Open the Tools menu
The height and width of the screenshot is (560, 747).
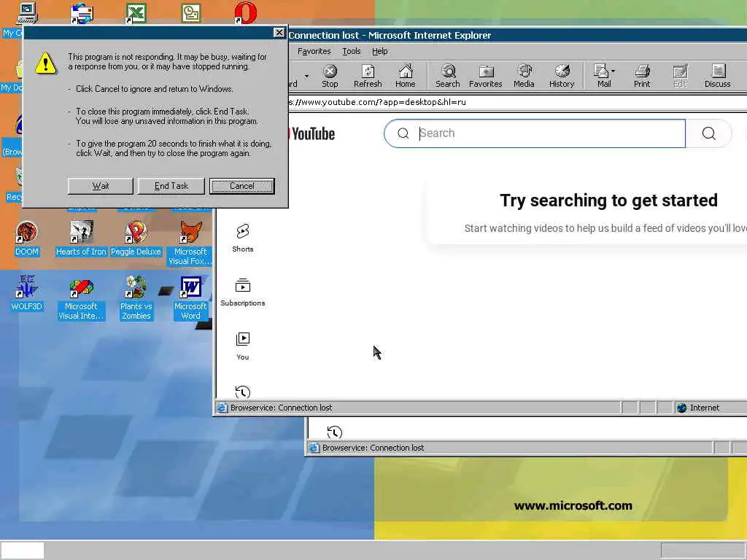pos(352,51)
